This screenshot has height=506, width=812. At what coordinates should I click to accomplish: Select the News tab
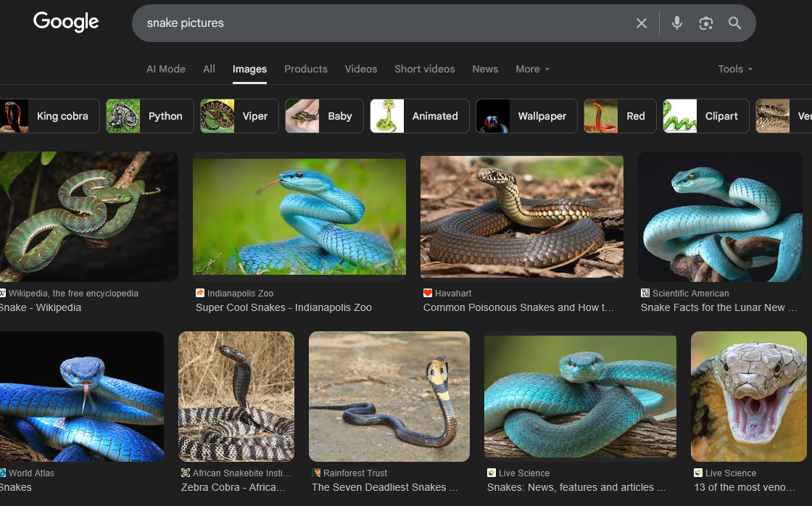pyautogui.click(x=485, y=69)
